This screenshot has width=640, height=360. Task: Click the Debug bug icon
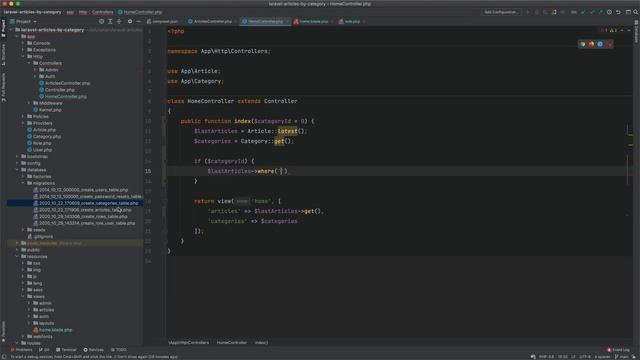pos(536,12)
